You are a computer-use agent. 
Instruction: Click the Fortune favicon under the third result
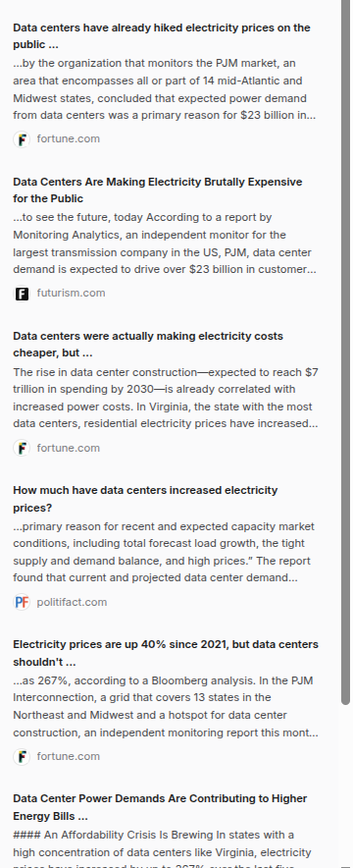[x=22, y=448]
